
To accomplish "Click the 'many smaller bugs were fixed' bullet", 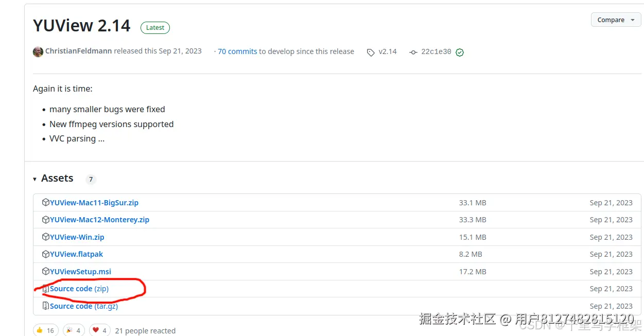I will point(107,109).
